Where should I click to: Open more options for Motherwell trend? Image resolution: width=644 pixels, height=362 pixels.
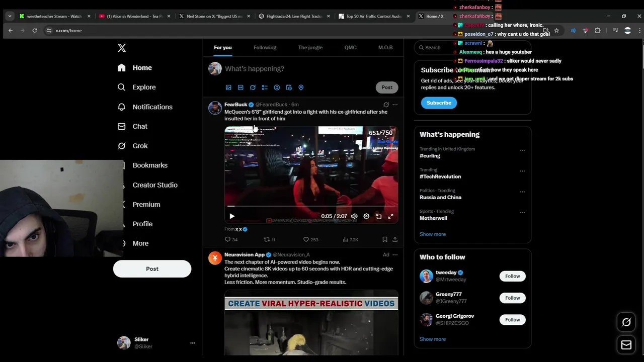click(522, 213)
